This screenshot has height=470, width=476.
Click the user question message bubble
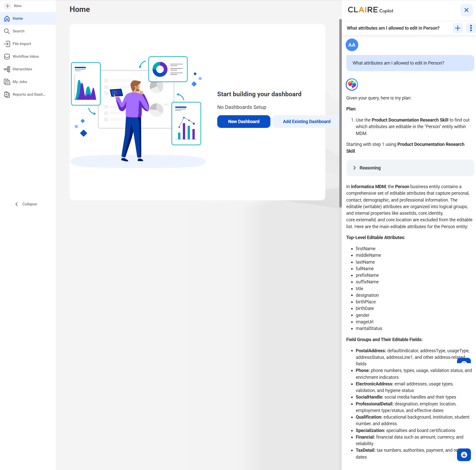(x=410, y=63)
